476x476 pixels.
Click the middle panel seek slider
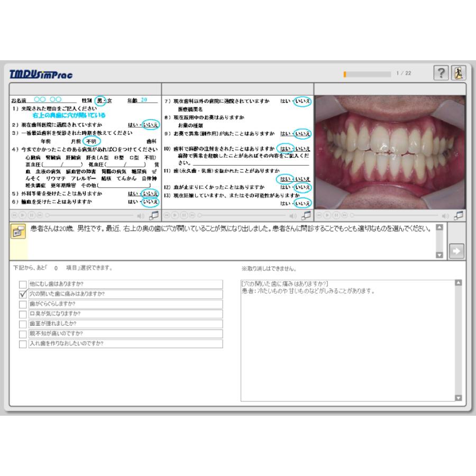pos(242,215)
